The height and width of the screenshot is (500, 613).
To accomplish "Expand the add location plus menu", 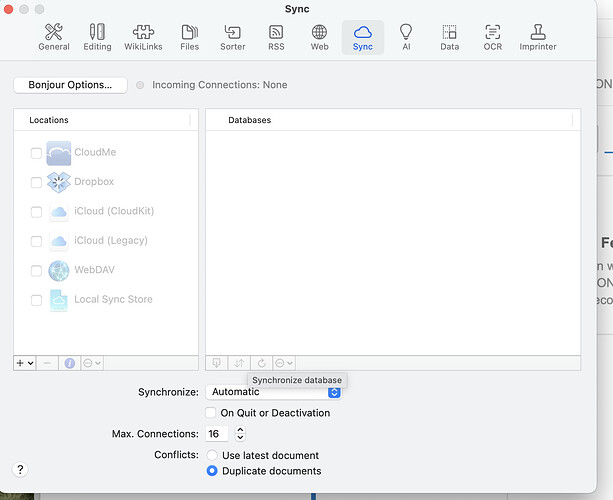I will click(x=25, y=363).
